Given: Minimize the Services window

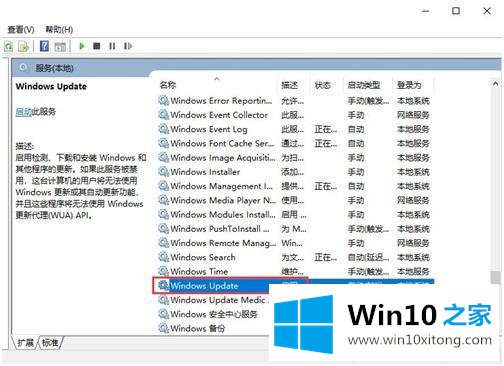Looking at the screenshot, I should [425, 11].
